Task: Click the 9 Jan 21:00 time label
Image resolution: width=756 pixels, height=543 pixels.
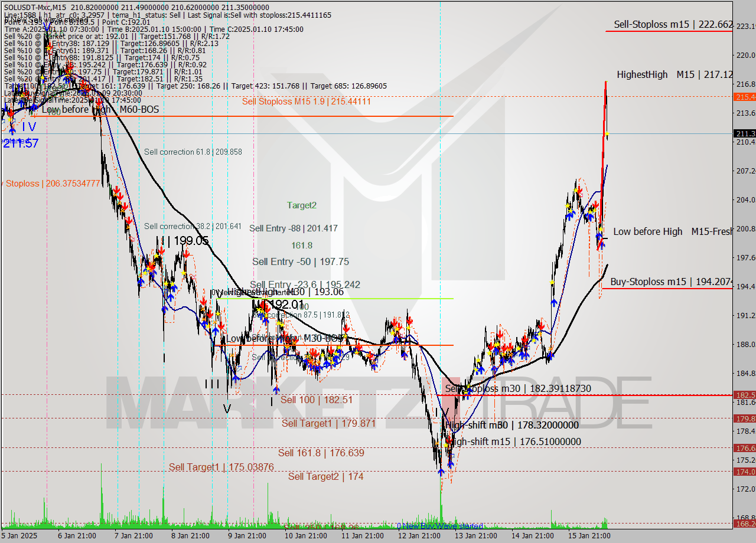Action: 246,536
